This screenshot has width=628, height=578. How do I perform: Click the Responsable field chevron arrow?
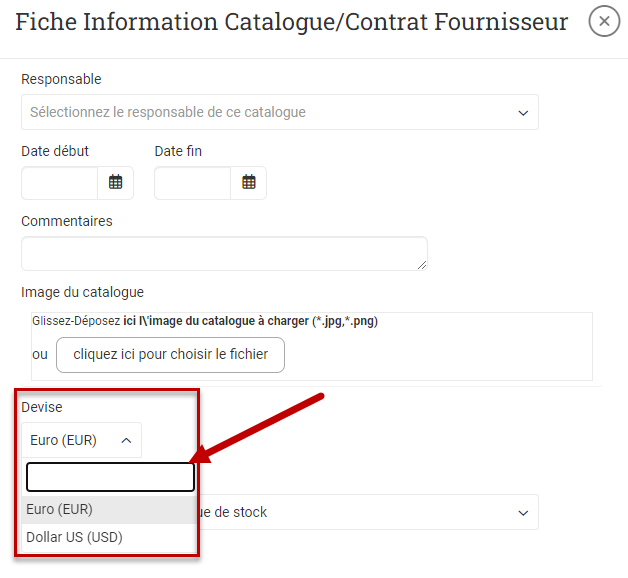tap(523, 113)
